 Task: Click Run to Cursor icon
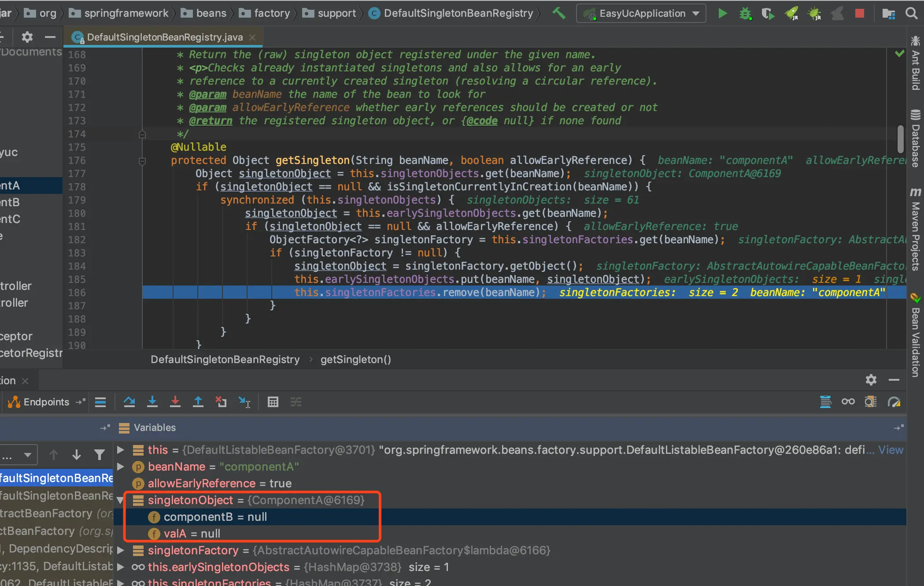coord(244,402)
